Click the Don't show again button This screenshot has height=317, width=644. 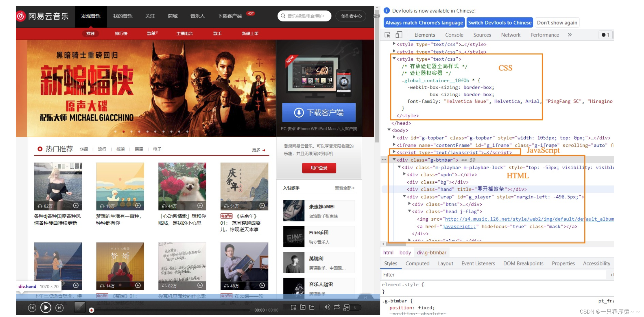(x=557, y=23)
